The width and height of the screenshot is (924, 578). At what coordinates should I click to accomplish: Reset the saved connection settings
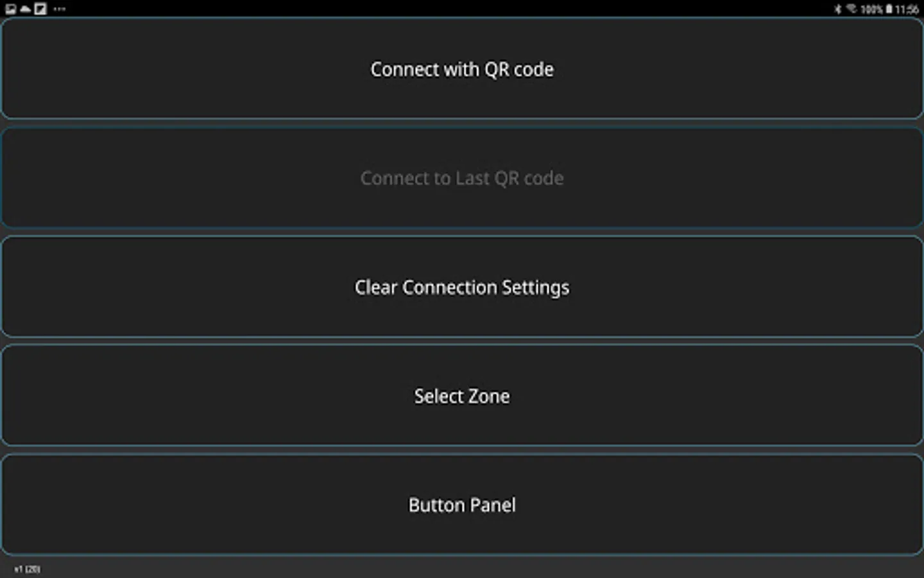point(462,287)
